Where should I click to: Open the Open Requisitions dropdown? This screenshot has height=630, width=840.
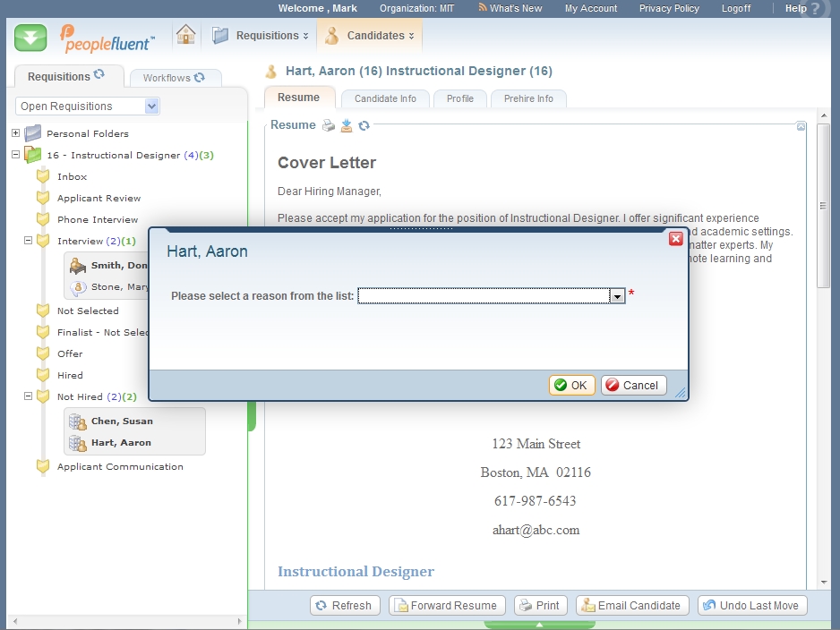tap(151, 106)
